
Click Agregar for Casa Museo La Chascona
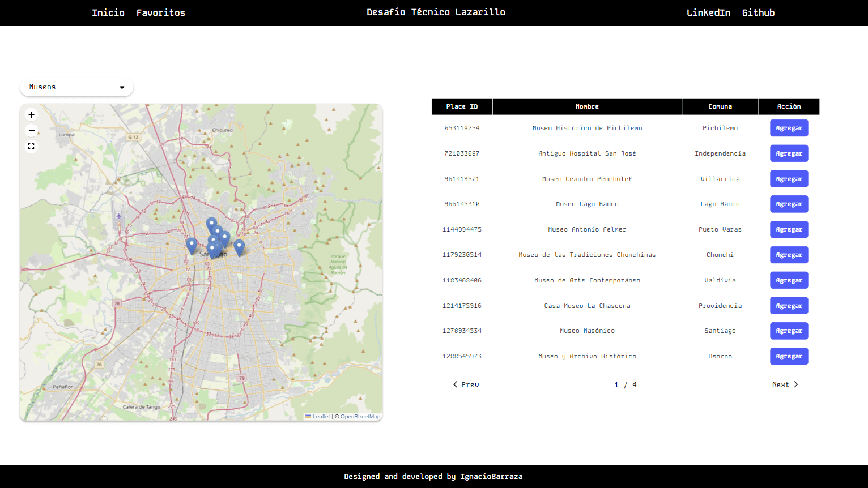tap(789, 306)
